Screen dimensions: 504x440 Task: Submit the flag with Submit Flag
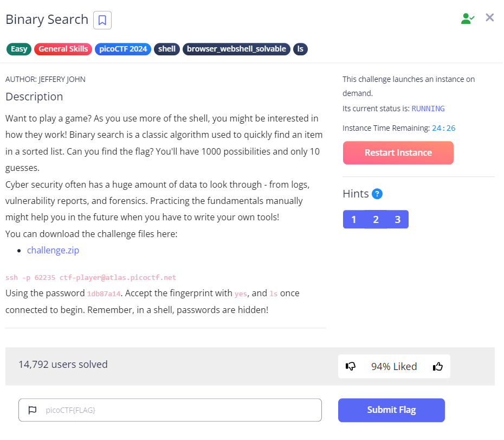tap(391, 410)
